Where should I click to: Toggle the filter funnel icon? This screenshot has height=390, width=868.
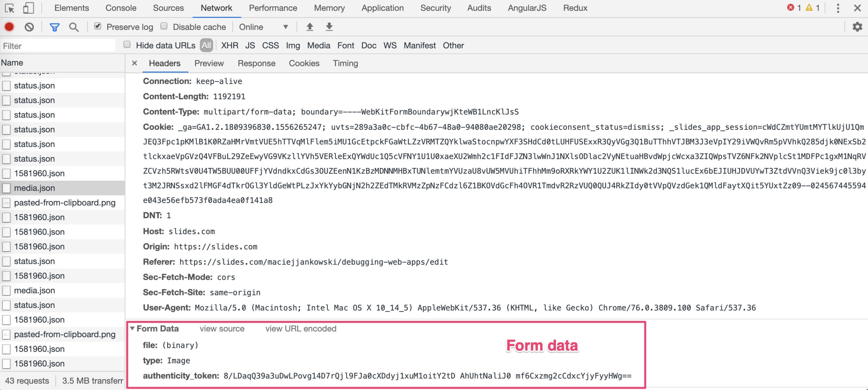tap(55, 27)
